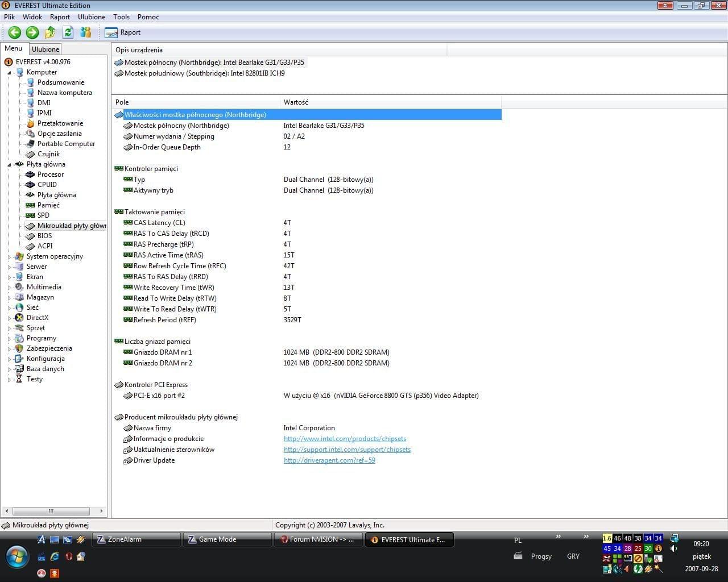The width and height of the screenshot is (728, 582).
Task: Expand the System operacyjny tree node
Action: click(x=9, y=257)
